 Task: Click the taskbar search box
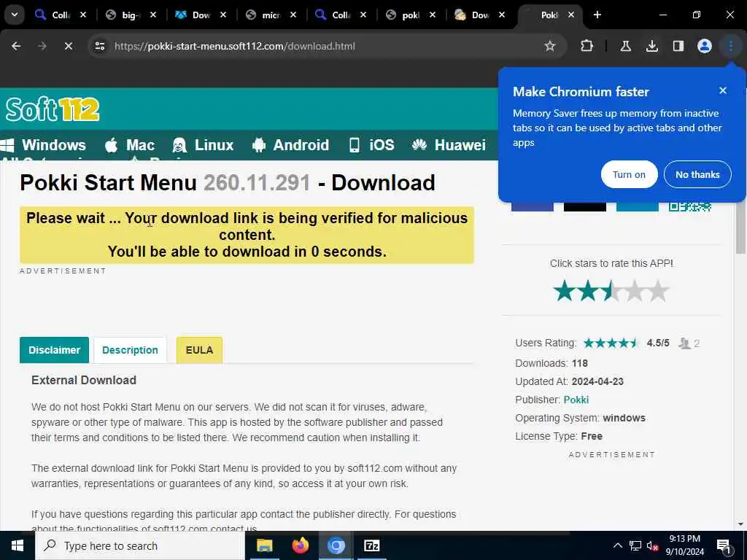click(140, 545)
